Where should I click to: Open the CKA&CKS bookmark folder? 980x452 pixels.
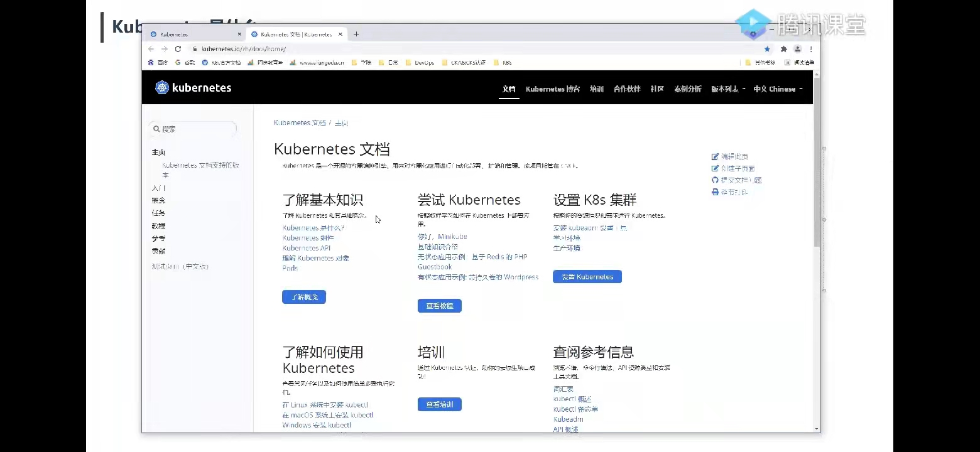click(x=464, y=63)
